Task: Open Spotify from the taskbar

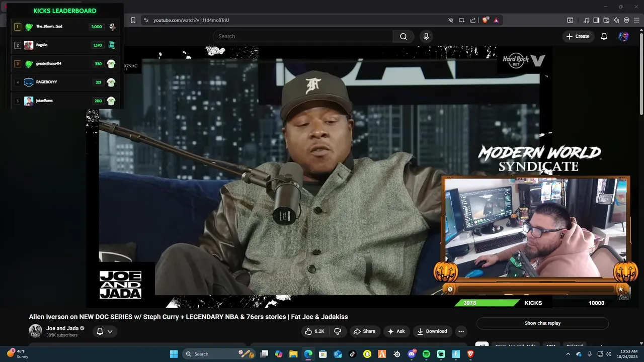Action: [426, 354]
